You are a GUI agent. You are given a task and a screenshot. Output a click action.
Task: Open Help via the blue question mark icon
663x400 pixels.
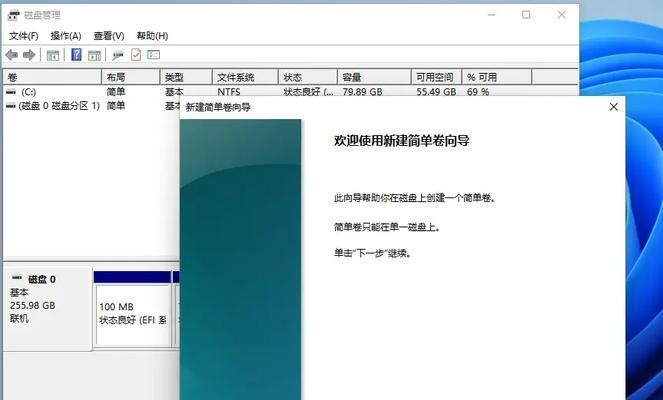click(x=77, y=55)
